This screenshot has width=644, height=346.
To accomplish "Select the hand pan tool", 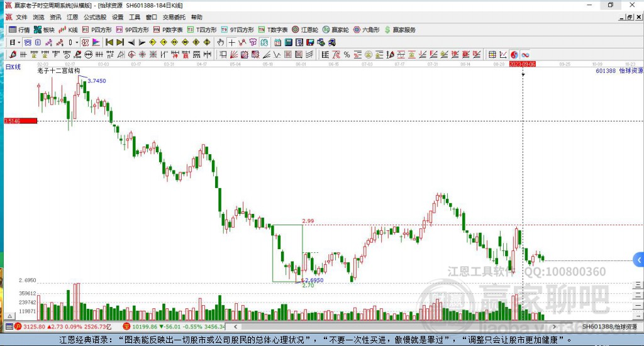I will click(x=221, y=42).
